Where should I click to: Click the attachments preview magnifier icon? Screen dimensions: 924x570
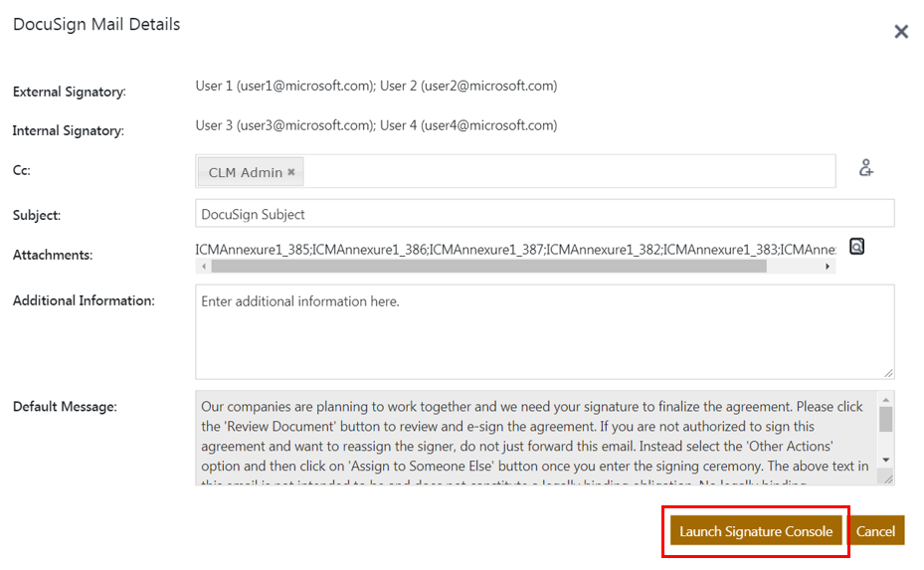point(856,246)
